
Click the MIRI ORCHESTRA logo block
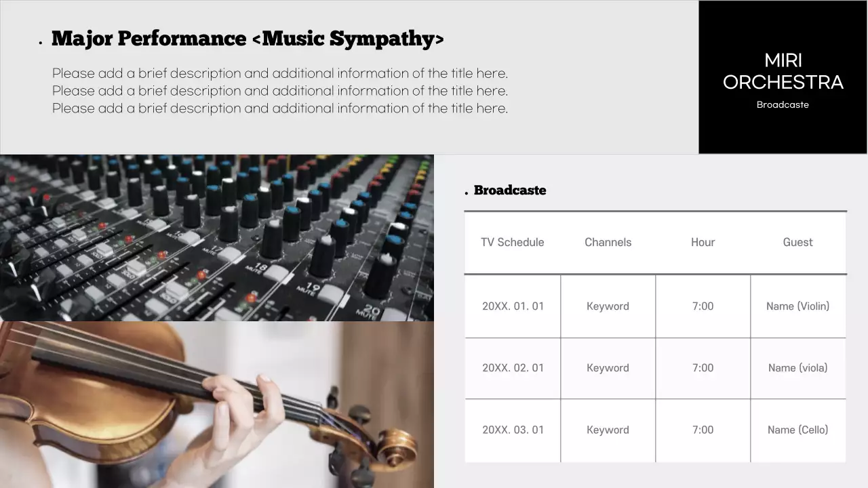click(x=783, y=76)
